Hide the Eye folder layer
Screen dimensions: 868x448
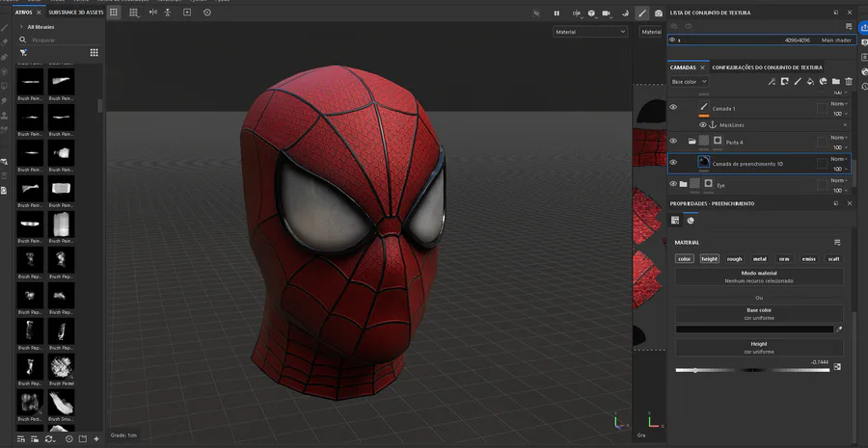click(673, 183)
